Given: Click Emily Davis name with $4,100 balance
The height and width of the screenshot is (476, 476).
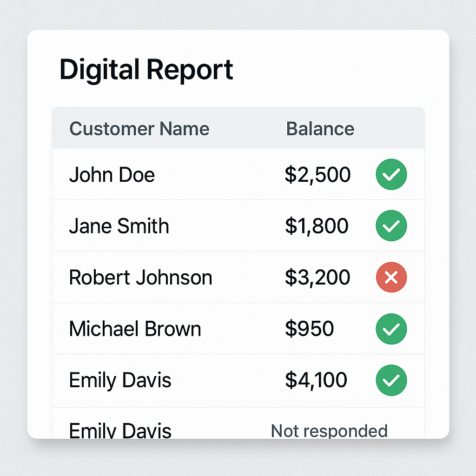Looking at the screenshot, I should pyautogui.click(x=120, y=381).
